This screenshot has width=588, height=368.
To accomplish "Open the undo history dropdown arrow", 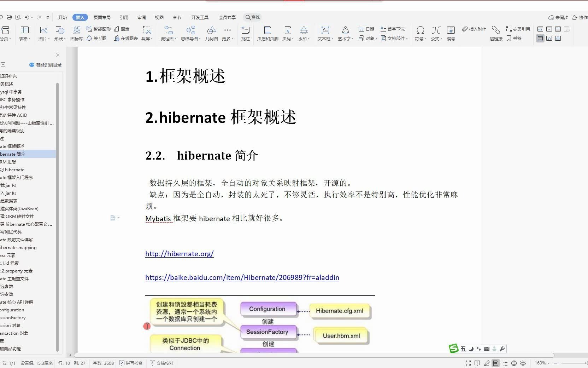I will coord(32,17).
